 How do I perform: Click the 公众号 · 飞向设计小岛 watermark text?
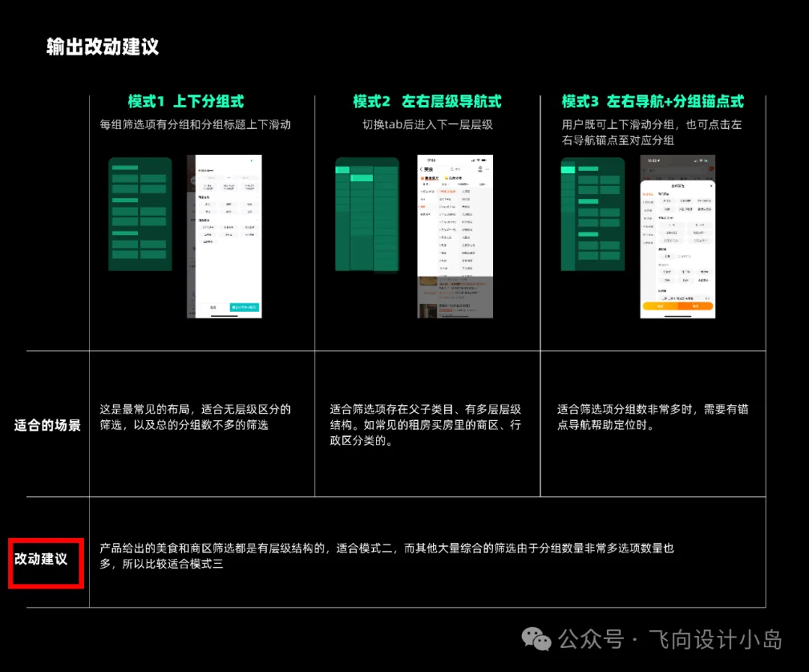[x=670, y=640]
